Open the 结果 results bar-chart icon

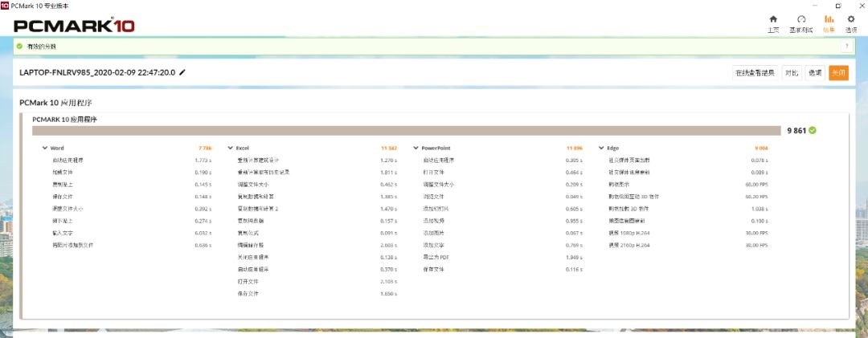tap(829, 19)
